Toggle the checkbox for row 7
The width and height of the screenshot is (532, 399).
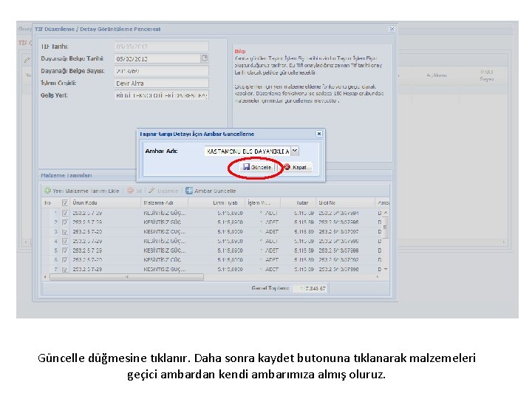coord(65,270)
